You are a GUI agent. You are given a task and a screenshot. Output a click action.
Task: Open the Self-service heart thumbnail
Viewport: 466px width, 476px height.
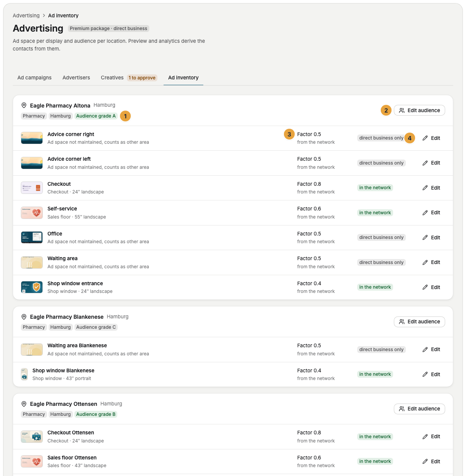point(32,213)
